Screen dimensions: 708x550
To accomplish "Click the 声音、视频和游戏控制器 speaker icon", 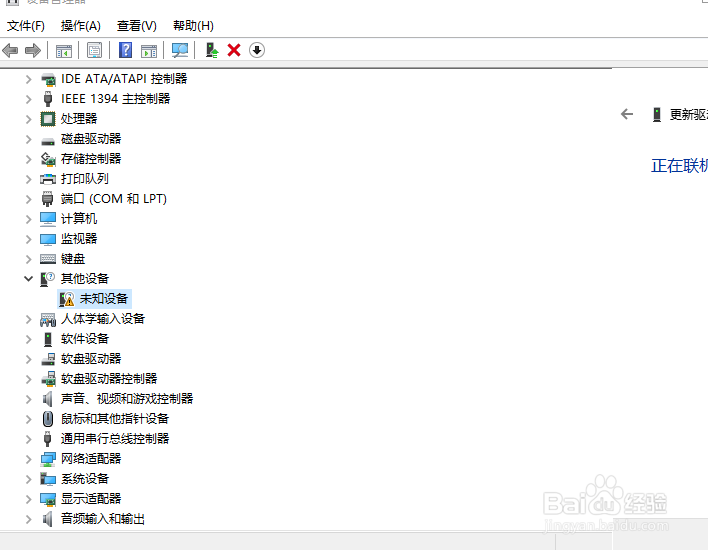I will [x=48, y=399].
